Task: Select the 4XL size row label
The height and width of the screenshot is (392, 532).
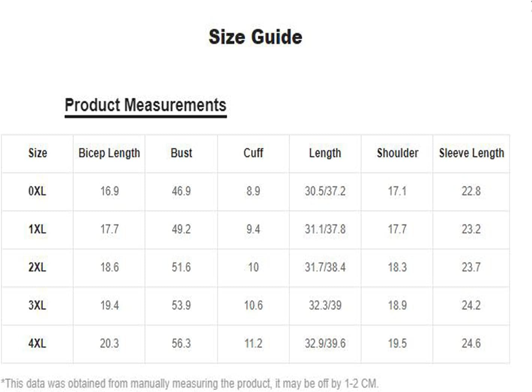Action: coord(37,343)
